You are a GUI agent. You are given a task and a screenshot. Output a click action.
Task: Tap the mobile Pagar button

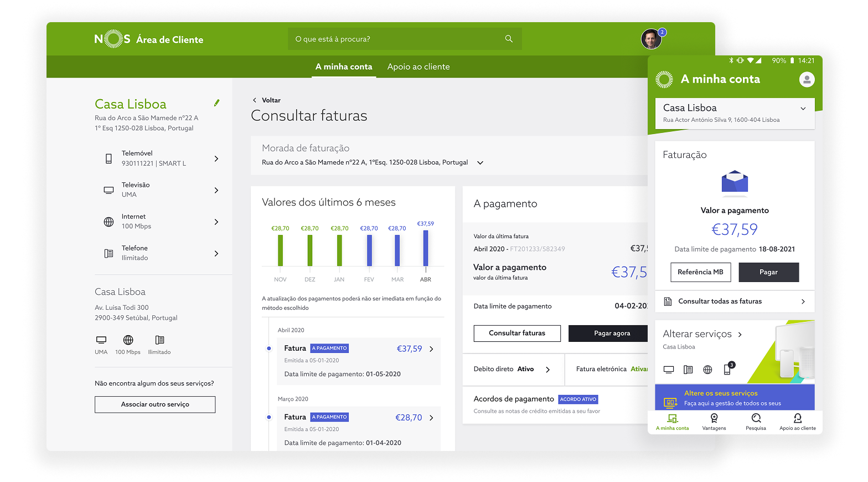tap(768, 272)
